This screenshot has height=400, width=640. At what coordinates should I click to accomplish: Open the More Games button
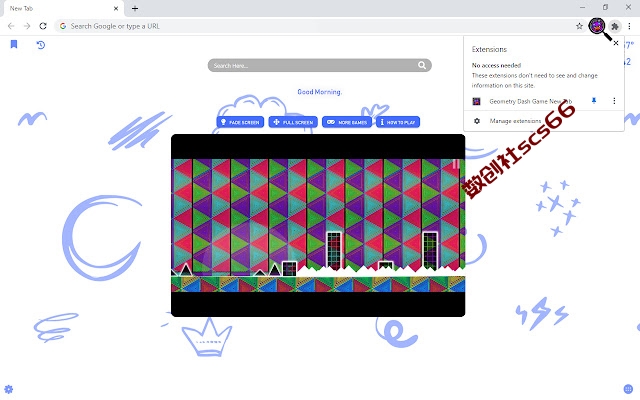tap(347, 122)
